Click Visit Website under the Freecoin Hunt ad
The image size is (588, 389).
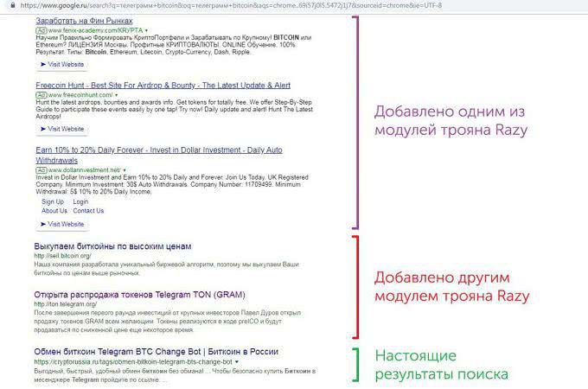pyautogui.click(x=62, y=129)
